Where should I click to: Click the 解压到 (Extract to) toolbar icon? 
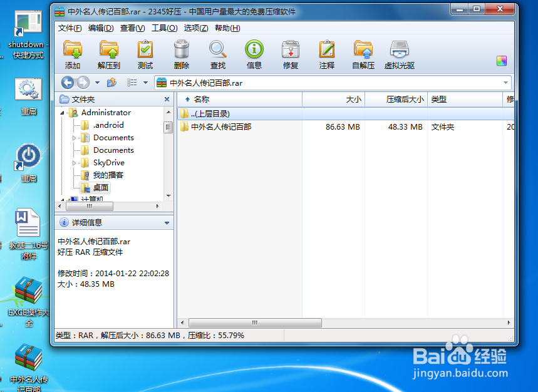point(109,54)
